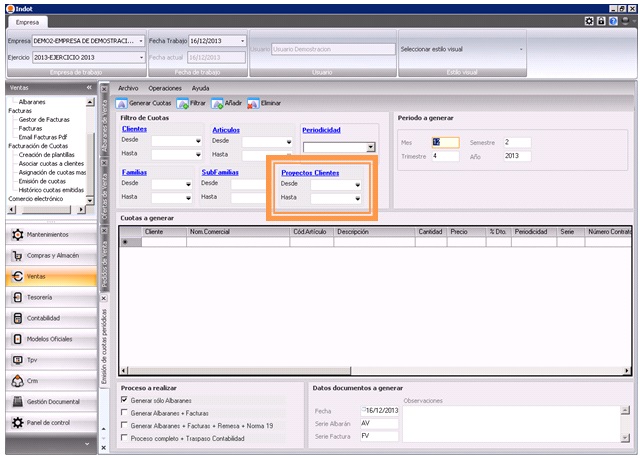Image resolution: width=640 pixels, height=458 pixels.
Task: Click the Articulos filter link
Action: click(x=226, y=130)
